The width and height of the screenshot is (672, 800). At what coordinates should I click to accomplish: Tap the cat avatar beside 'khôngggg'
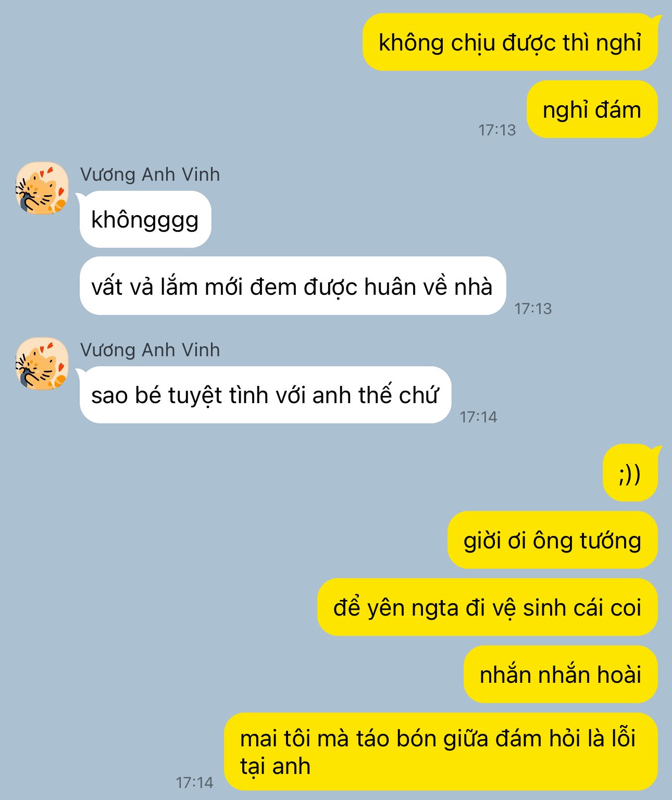pos(42,188)
